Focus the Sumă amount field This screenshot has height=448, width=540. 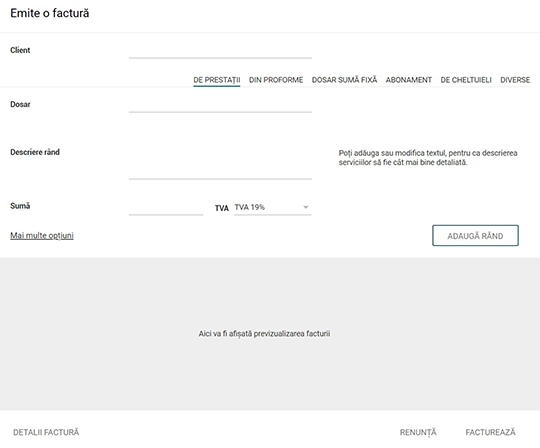tap(166, 207)
